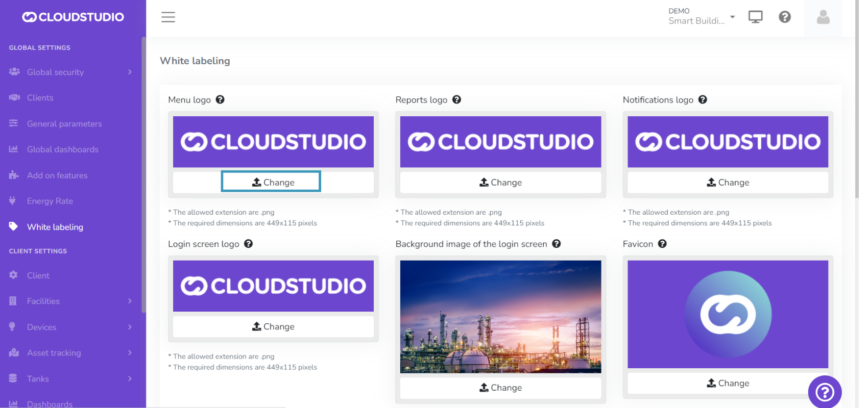The image size is (868, 408).
Task: Click help icon next to Favicon label
Action: point(662,244)
